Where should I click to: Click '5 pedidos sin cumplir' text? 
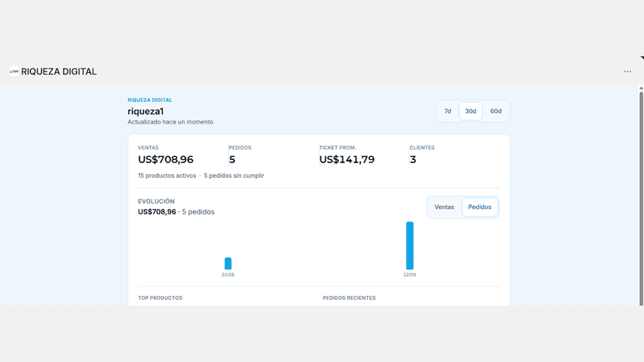[x=233, y=176]
